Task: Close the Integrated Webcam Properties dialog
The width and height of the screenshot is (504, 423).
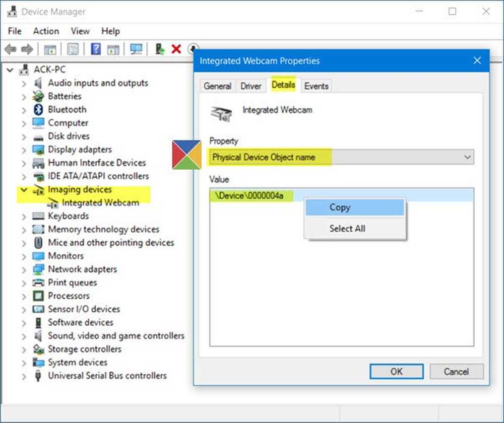Action: coord(477,60)
